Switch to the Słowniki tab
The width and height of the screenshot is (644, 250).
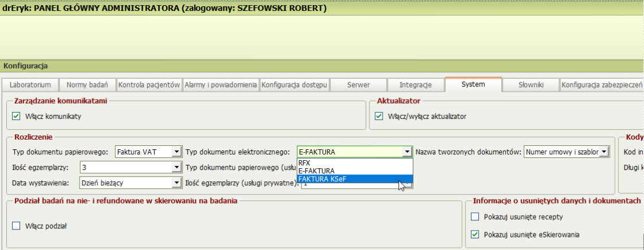[531, 85]
